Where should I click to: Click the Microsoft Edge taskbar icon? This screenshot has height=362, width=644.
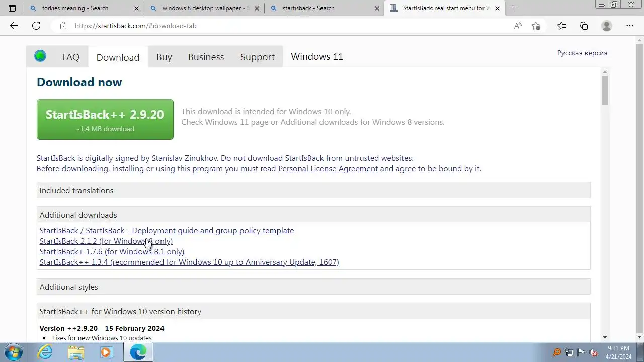138,352
